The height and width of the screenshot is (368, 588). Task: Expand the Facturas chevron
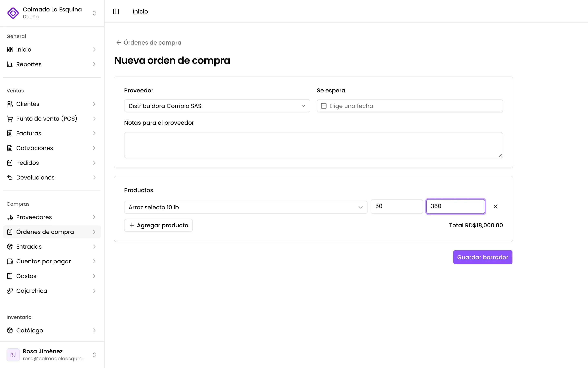[x=94, y=133]
